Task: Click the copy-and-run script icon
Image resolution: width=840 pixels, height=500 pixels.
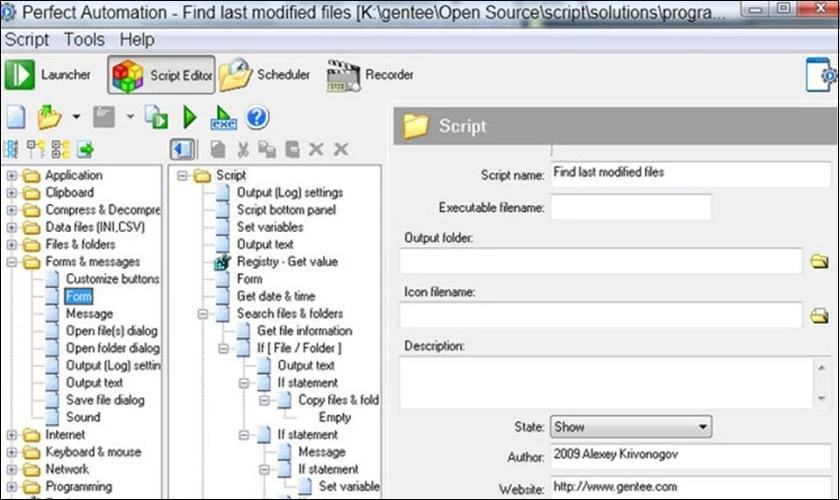Action: tap(156, 117)
